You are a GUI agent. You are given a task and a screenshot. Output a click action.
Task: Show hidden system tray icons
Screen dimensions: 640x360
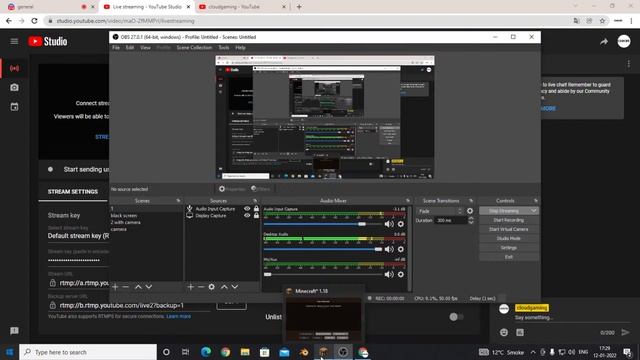coord(533,352)
